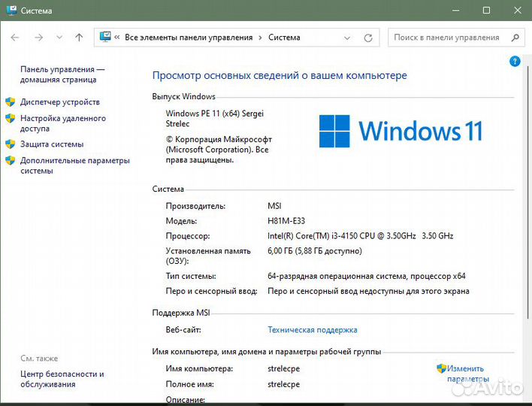Image resolution: width=532 pixels, height=406 pixels.
Task: Maximize the Система window
Action: [486, 11]
